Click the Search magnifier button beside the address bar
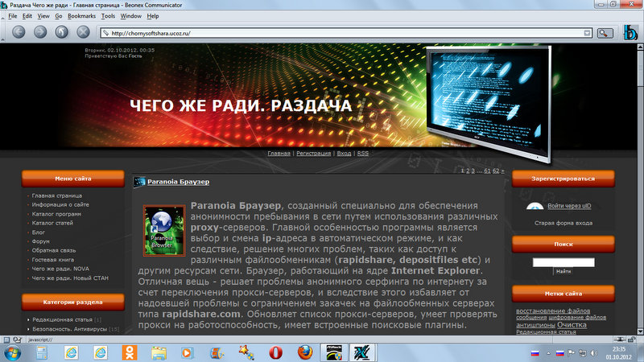Screen dimensions: 644x362 [x=605, y=33]
